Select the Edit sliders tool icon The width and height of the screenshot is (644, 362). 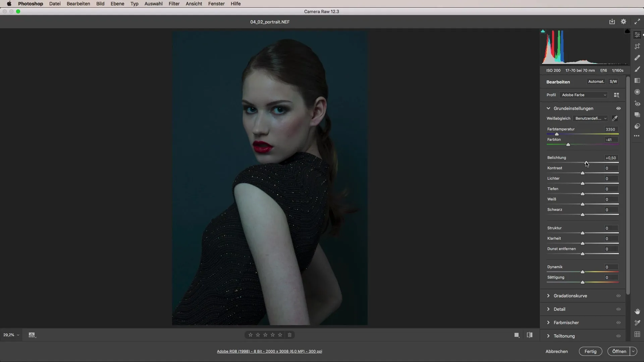637,35
